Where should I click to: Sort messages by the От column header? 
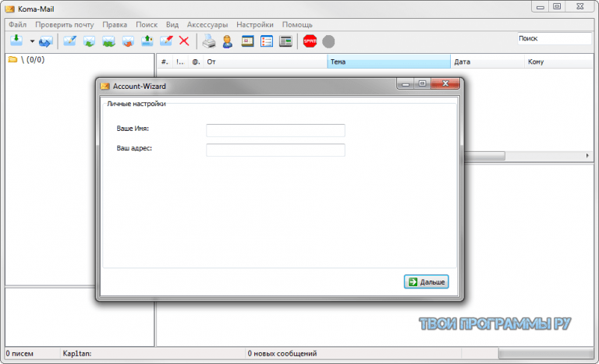click(265, 62)
